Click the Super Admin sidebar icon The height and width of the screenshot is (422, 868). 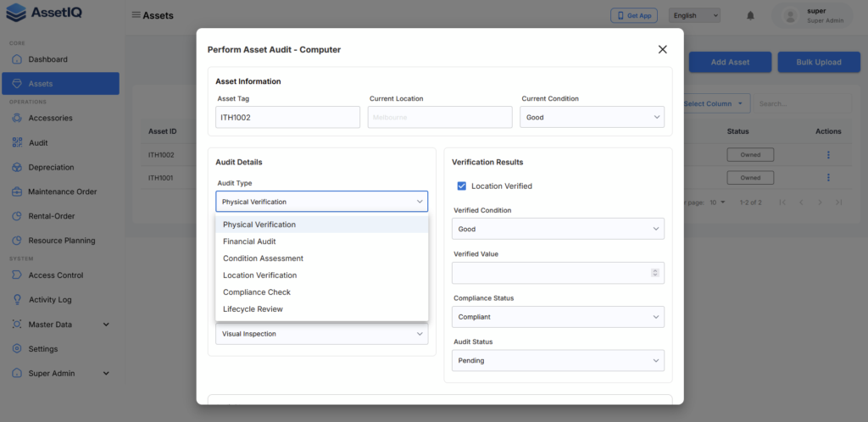pos(17,374)
